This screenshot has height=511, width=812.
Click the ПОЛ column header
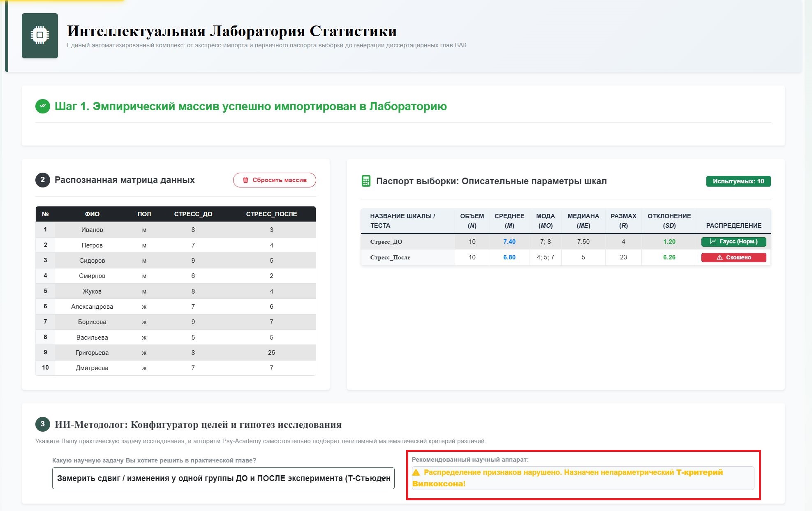point(144,214)
